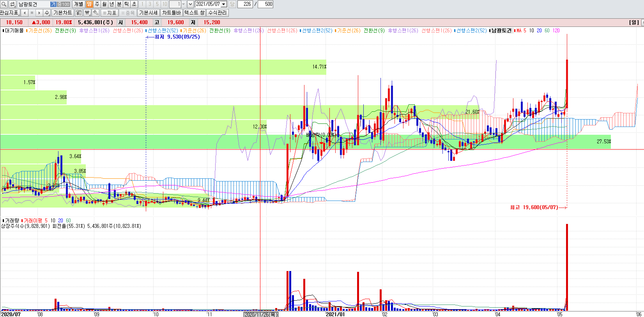The width and height of the screenshot is (644, 317).
Task: Click the MA 5 moving average legend
Action: 521,30
